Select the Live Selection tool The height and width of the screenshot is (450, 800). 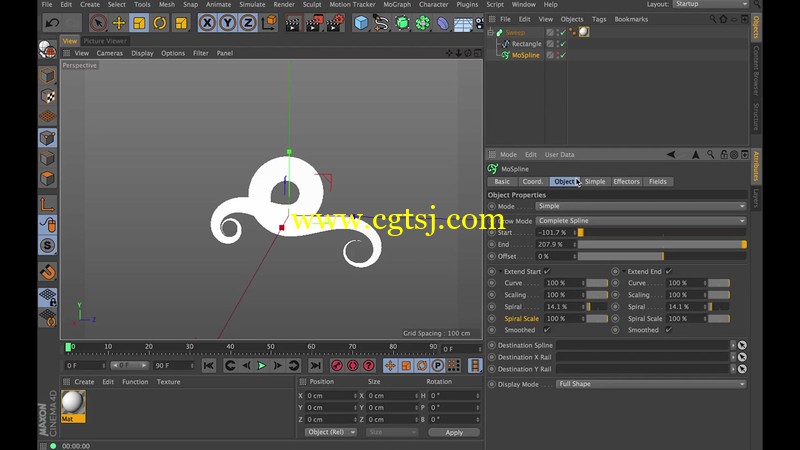tap(98, 23)
